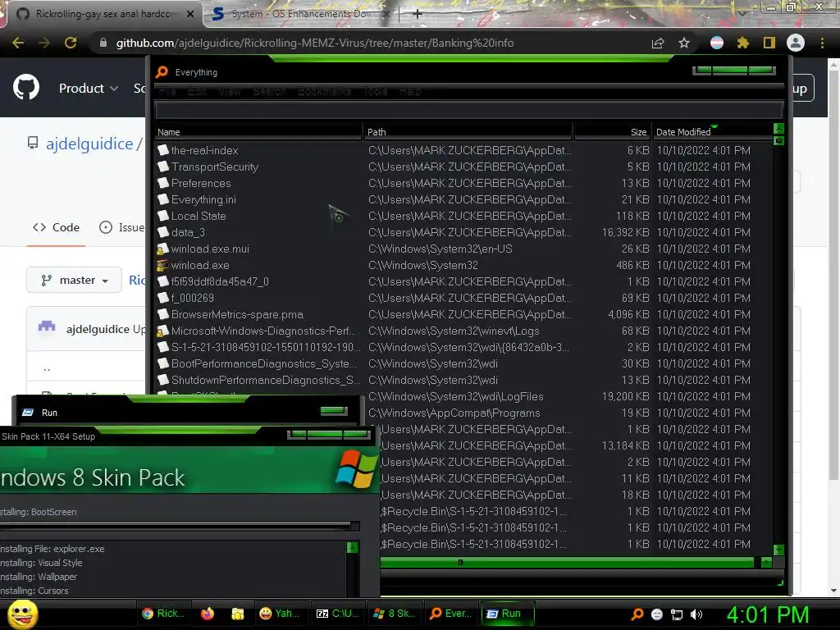Open a new browser tab
Image resolution: width=840 pixels, height=630 pixels.
pos(418,14)
